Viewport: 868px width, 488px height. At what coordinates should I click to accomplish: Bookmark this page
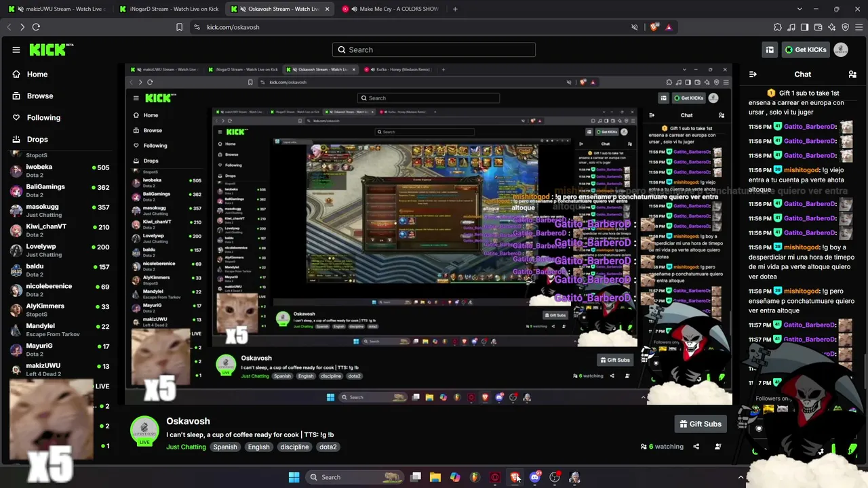[179, 27]
